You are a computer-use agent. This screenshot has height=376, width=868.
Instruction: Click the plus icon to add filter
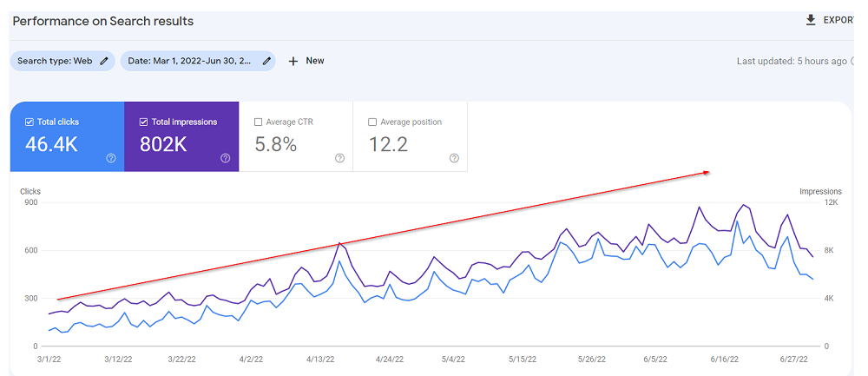coord(293,61)
